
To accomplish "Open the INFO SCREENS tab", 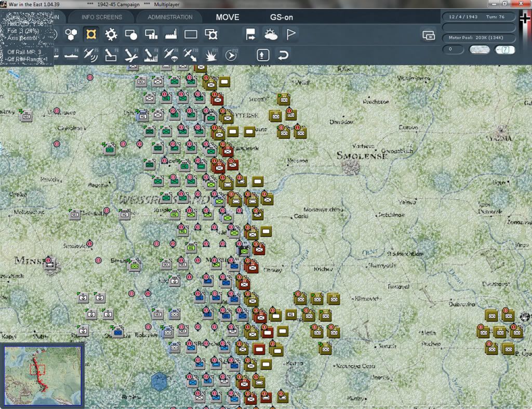I will point(101,17).
